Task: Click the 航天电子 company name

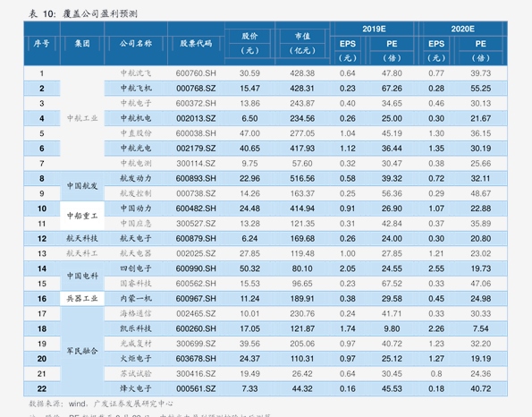Action: click(x=136, y=238)
